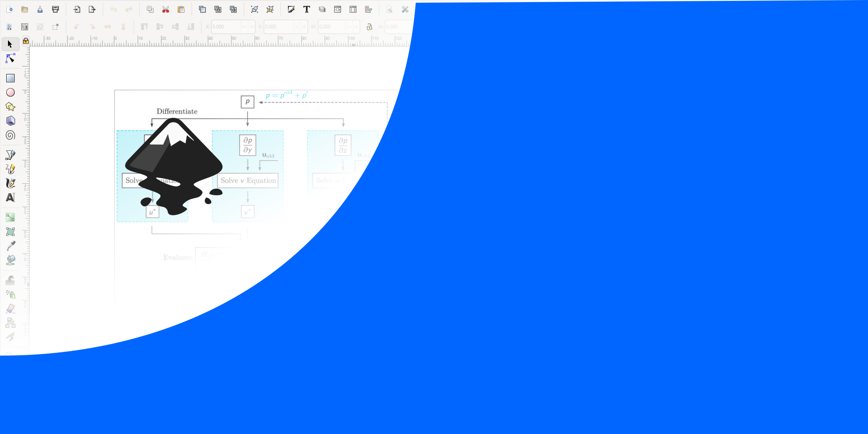The width and height of the screenshot is (868, 434).
Task: Click the Import file icon
Action: click(77, 9)
